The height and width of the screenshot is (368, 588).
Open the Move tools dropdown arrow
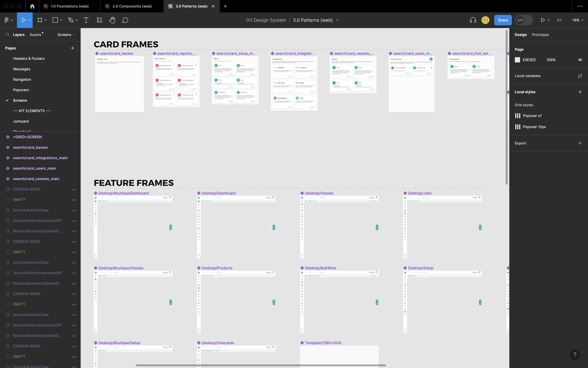(x=30, y=20)
